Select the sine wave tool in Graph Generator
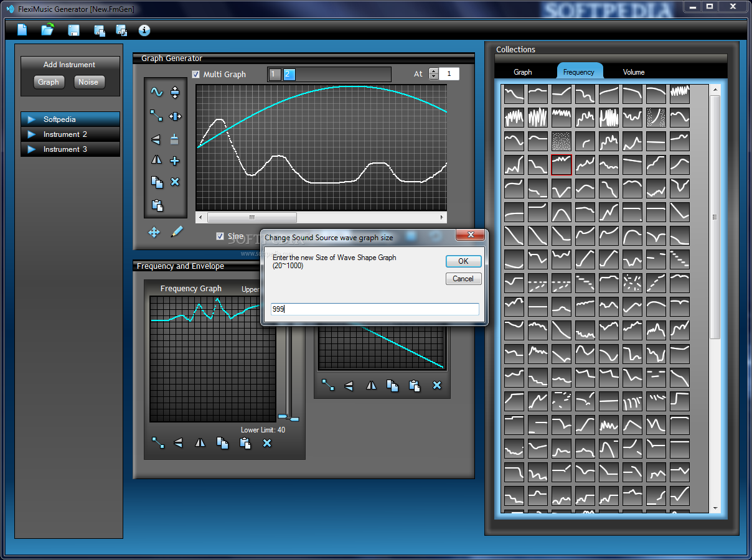This screenshot has height=560, width=752. [x=156, y=92]
